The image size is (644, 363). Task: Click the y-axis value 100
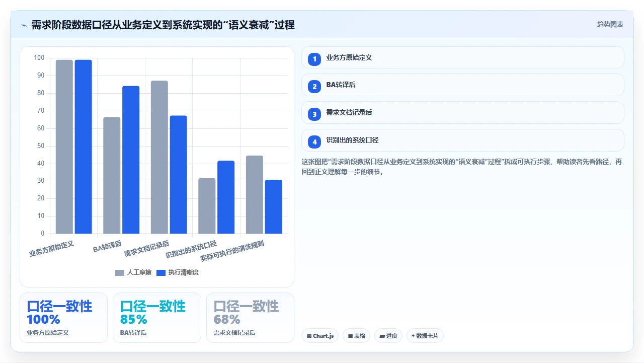pyautogui.click(x=39, y=58)
